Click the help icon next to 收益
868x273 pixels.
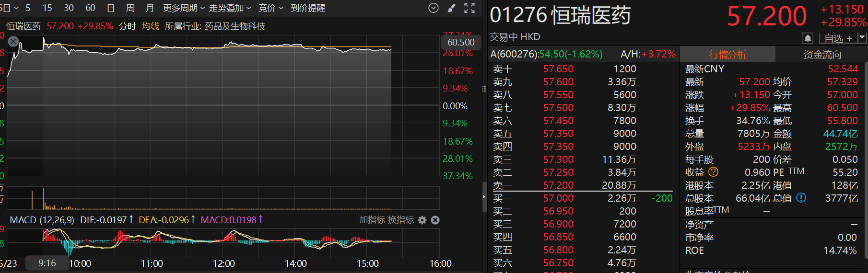[714, 172]
